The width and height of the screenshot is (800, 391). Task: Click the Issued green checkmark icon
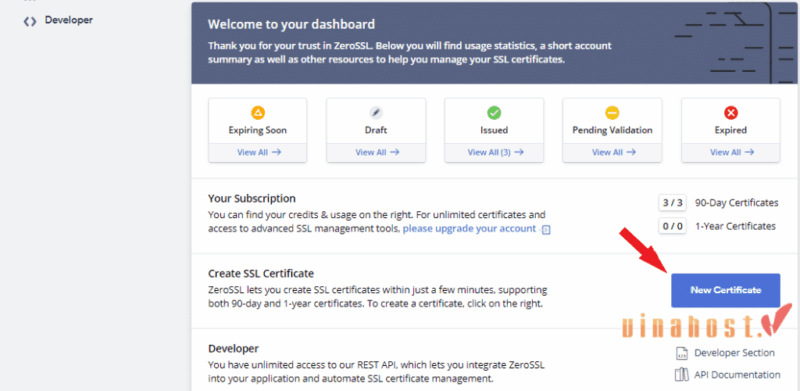[x=494, y=113]
